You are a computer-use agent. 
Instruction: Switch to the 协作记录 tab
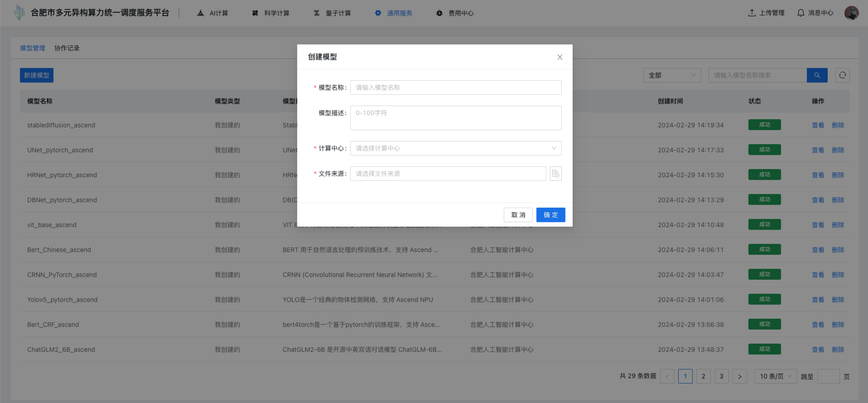coord(67,48)
